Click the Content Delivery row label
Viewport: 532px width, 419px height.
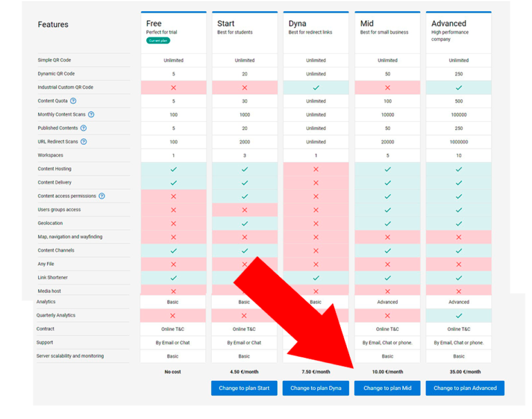click(x=54, y=182)
